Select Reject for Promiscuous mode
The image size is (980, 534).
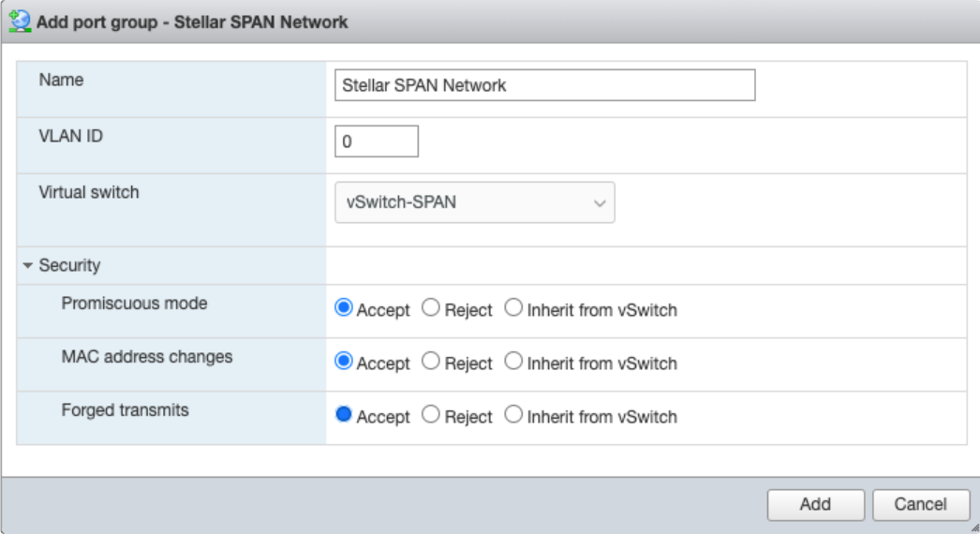431,308
